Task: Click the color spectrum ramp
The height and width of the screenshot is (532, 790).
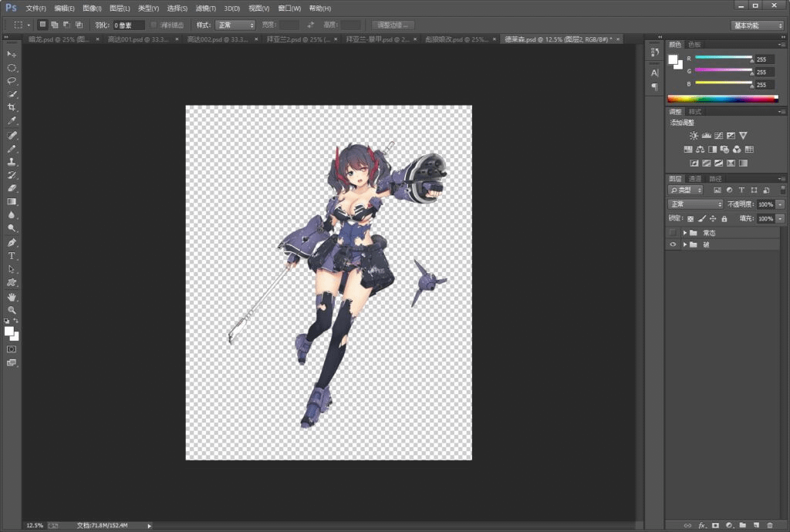Action: tap(722, 99)
